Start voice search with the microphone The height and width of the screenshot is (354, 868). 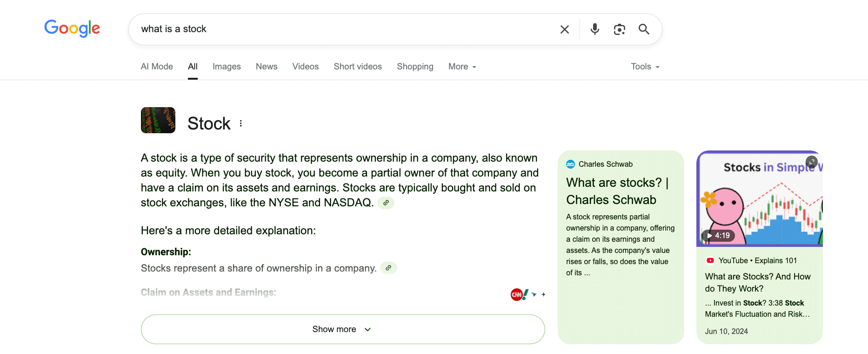click(x=594, y=29)
